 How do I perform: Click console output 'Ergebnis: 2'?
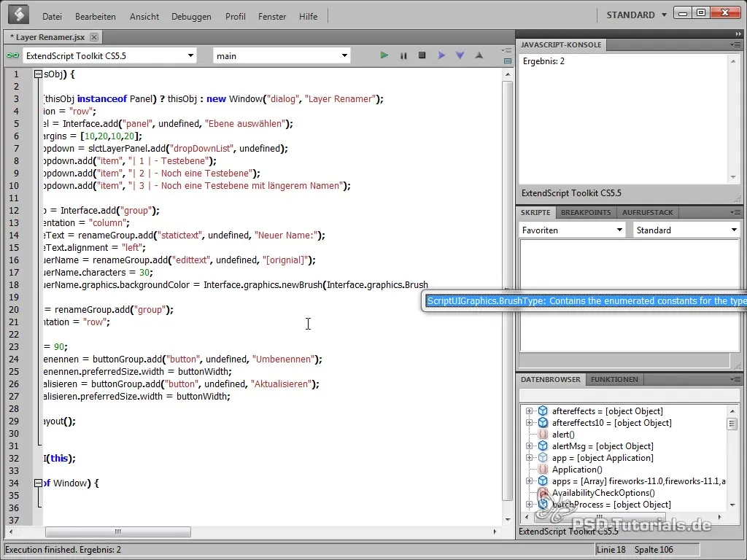543,61
